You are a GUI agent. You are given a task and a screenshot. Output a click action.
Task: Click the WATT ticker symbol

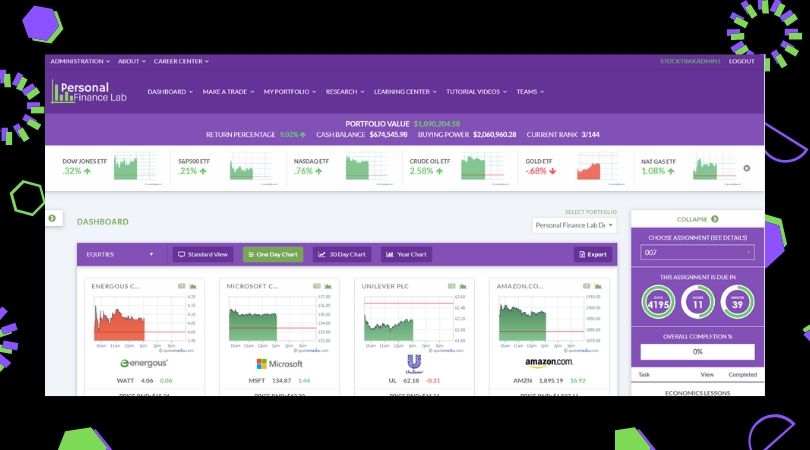(126, 381)
